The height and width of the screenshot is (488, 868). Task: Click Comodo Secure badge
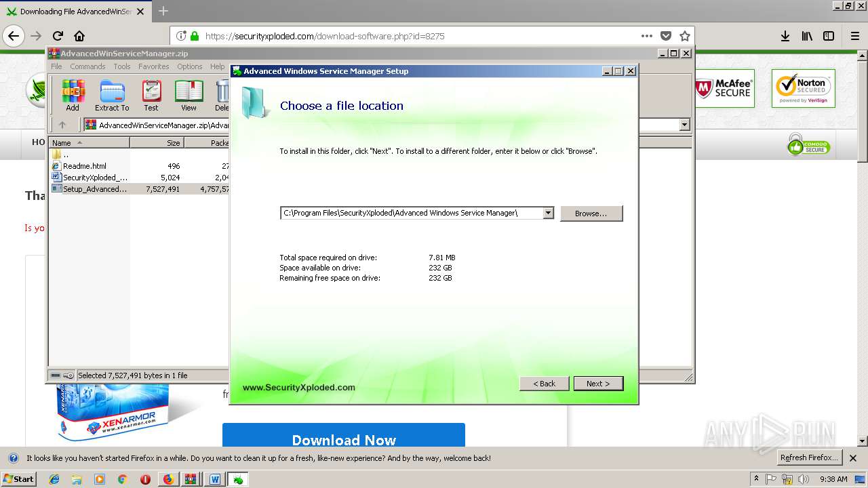pyautogui.click(x=808, y=144)
